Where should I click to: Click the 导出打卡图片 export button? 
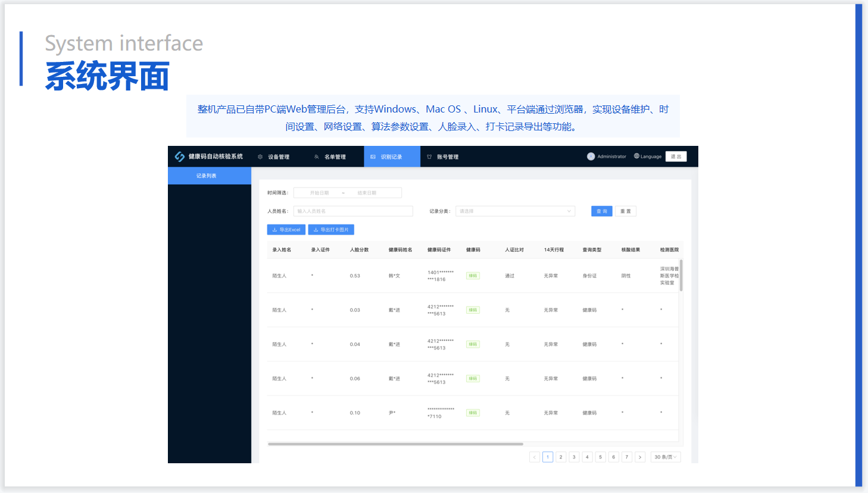coord(331,230)
